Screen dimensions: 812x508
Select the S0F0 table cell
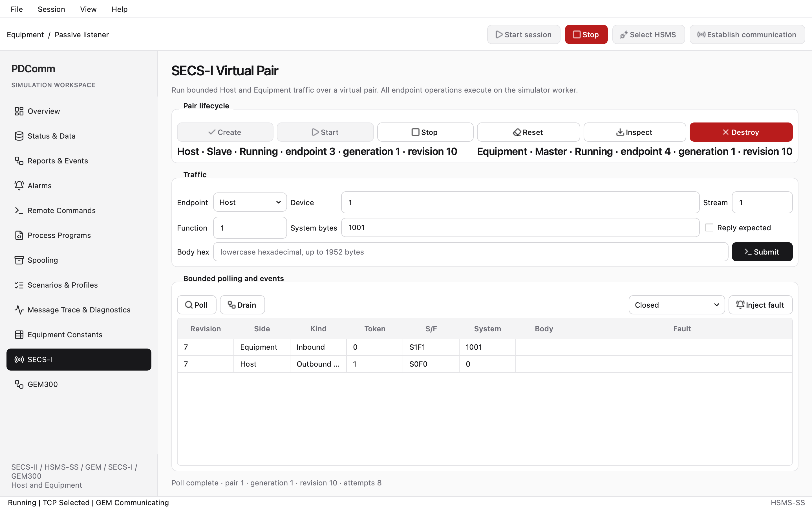[431, 364]
